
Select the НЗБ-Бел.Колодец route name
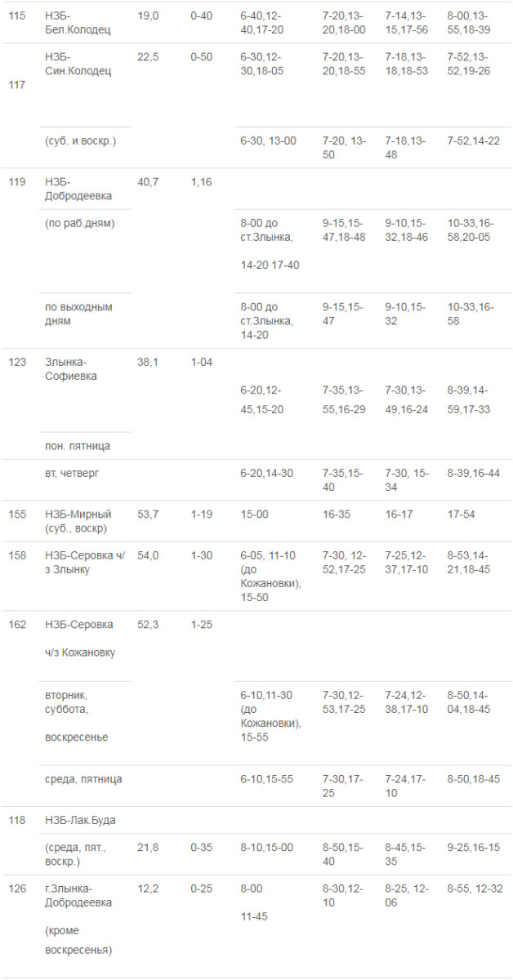click(78, 23)
